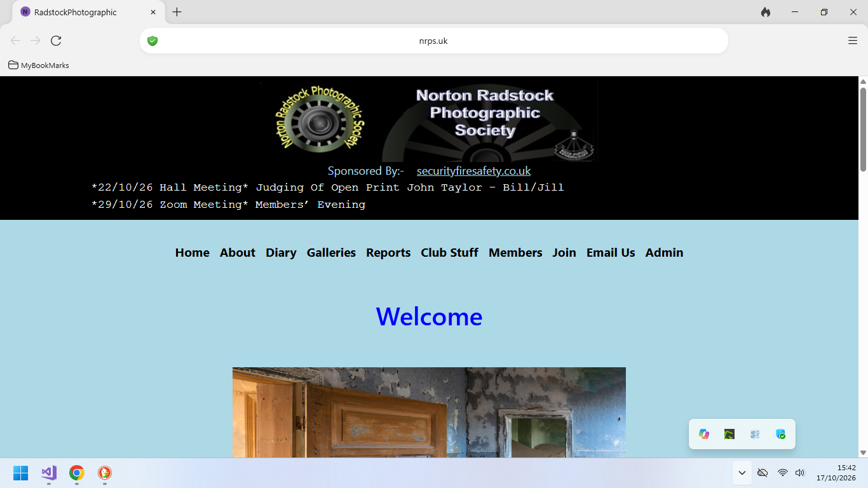
Task: Collapse the hidden icons tray chevron
Action: coord(742,473)
